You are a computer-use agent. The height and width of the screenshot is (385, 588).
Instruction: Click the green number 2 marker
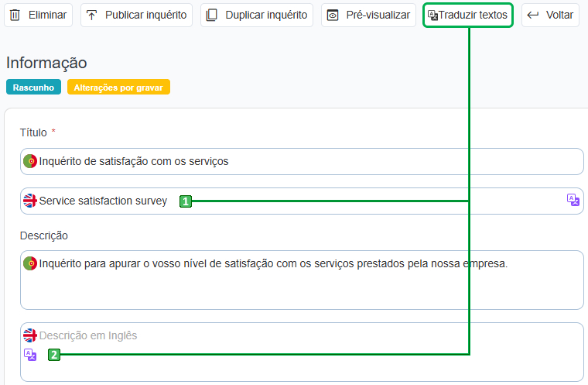coord(53,355)
